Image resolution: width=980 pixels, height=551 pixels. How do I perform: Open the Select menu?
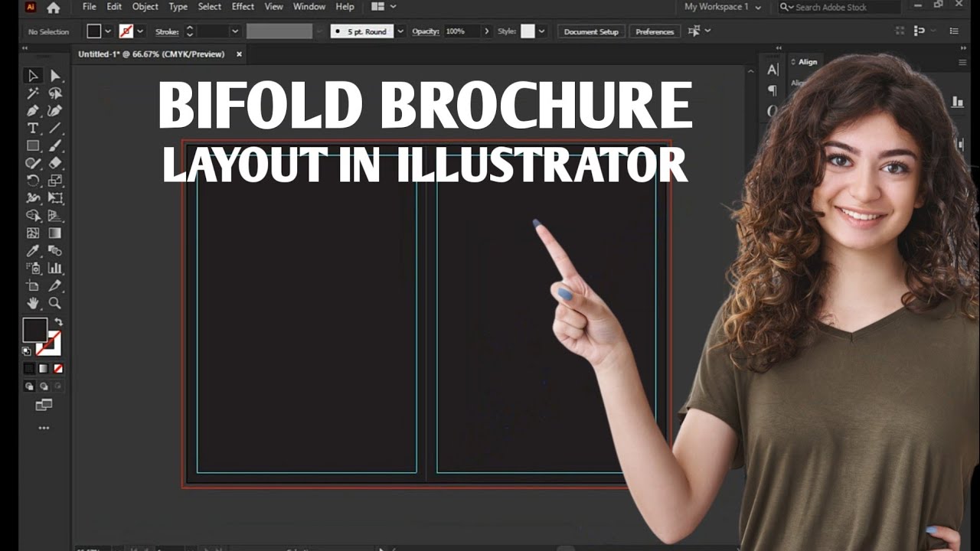click(210, 6)
